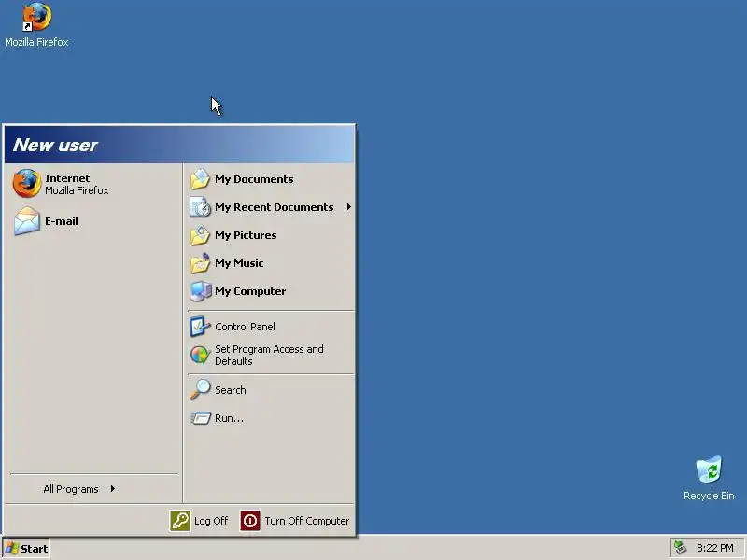Click the Internet Mozilla Firefox entry text
The width and height of the screenshot is (747, 560).
[x=77, y=184]
